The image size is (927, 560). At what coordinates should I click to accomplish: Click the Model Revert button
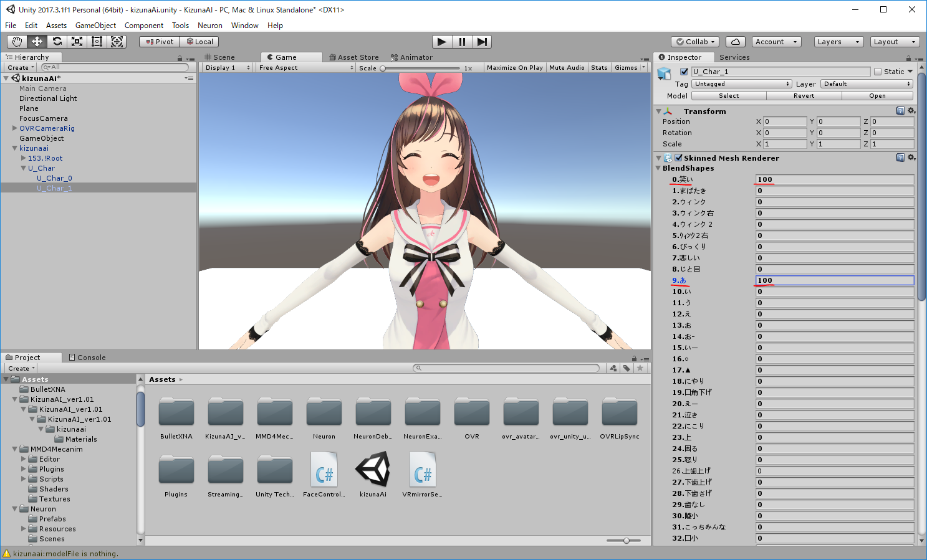point(804,96)
